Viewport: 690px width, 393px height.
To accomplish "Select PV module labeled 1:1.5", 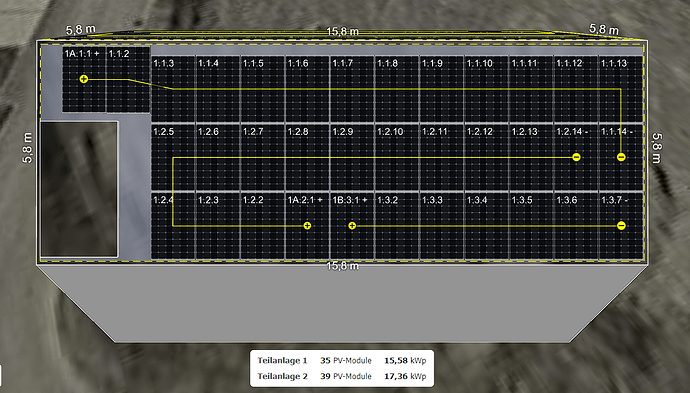I will 263,89.
